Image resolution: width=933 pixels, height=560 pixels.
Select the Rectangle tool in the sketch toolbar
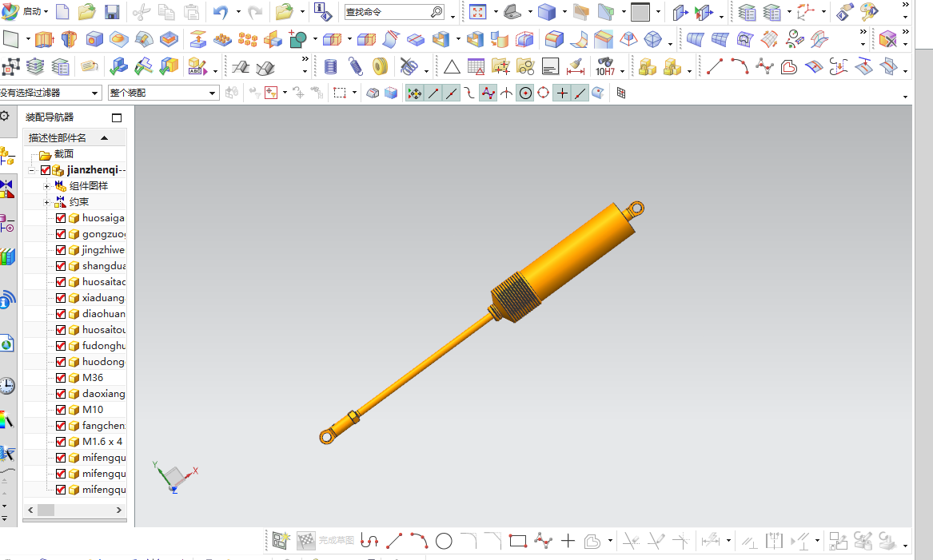pos(518,541)
